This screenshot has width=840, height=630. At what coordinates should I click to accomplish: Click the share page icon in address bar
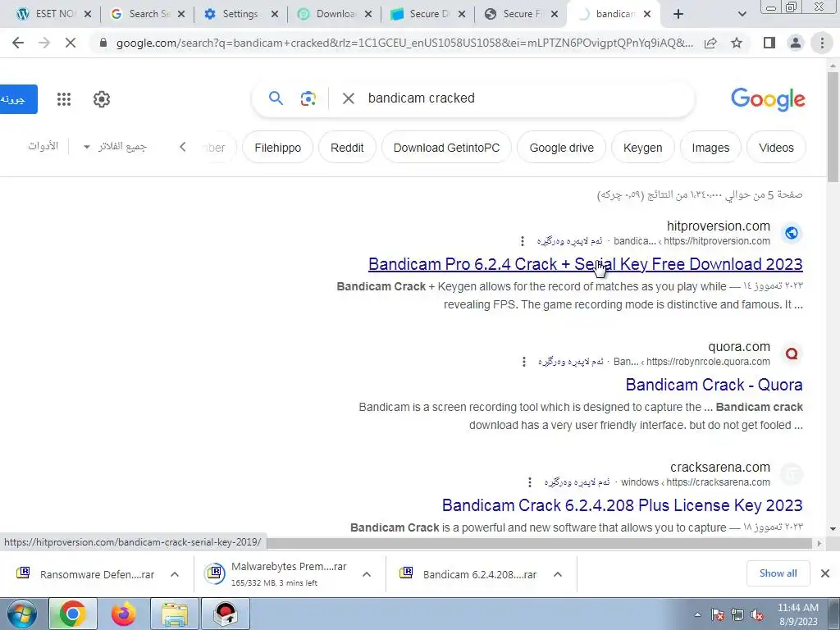pos(710,43)
